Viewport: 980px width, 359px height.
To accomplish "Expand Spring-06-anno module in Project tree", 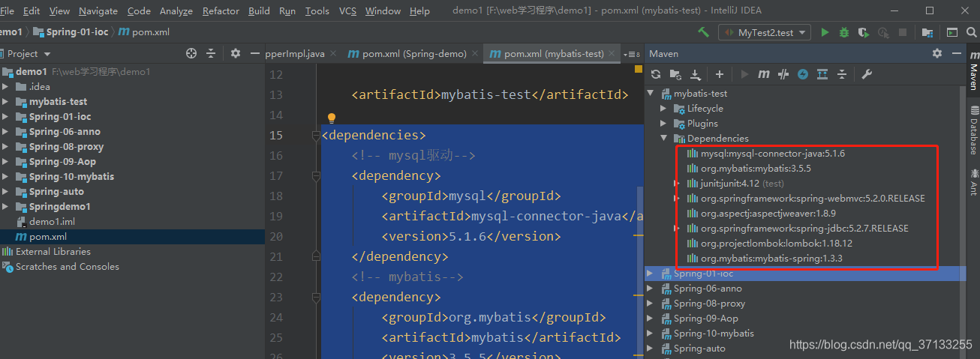I will click(x=7, y=131).
